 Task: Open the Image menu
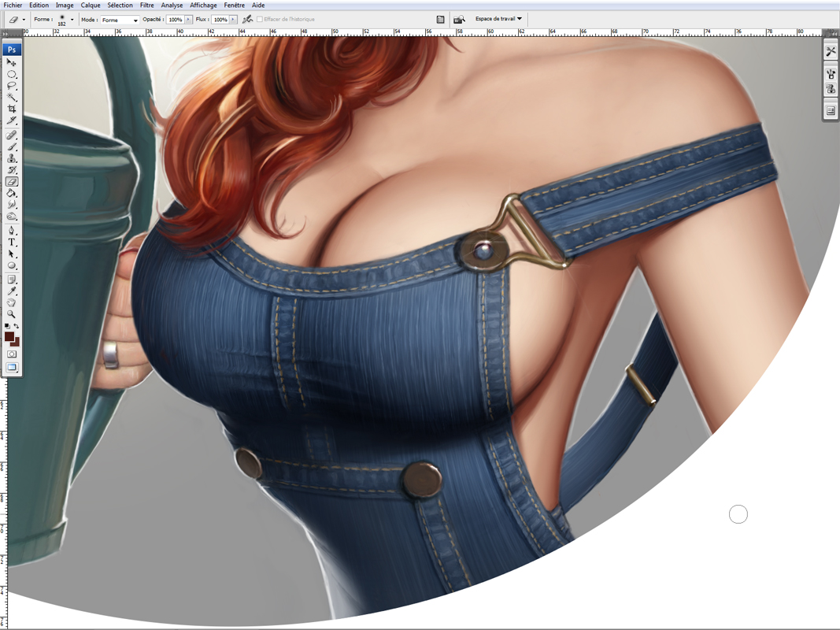pos(65,5)
